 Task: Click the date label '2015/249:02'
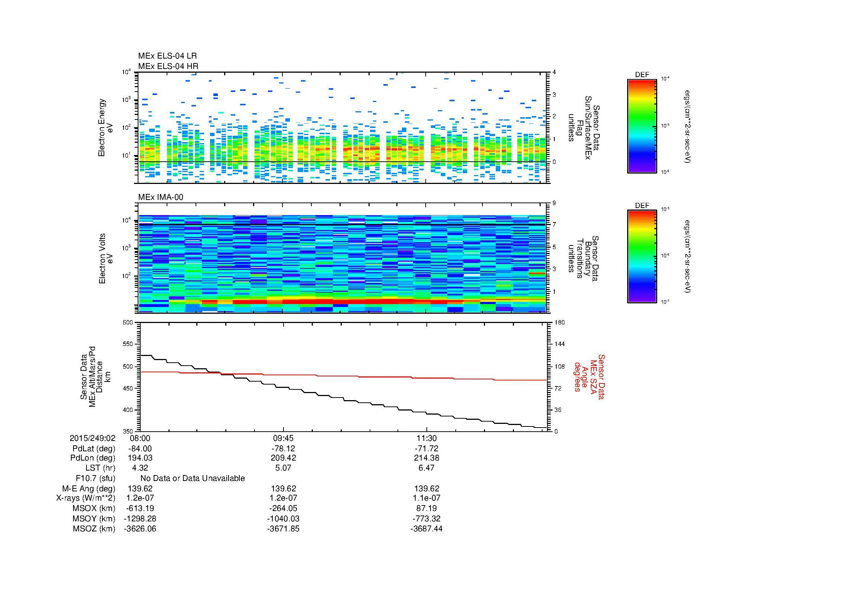pyautogui.click(x=93, y=438)
